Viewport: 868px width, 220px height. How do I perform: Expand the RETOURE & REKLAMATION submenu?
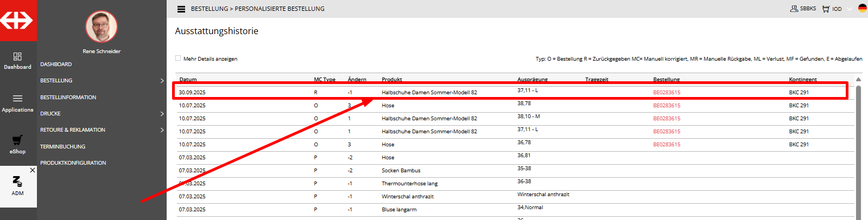tap(162, 130)
